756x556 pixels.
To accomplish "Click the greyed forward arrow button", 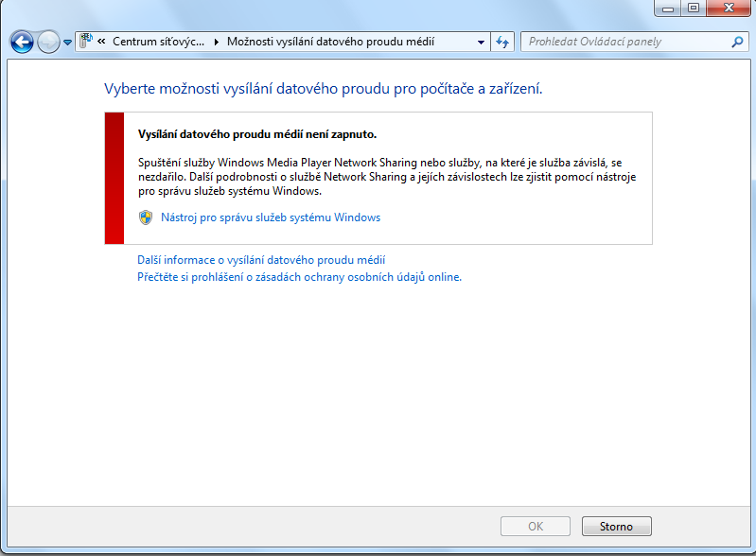I will (x=48, y=42).
